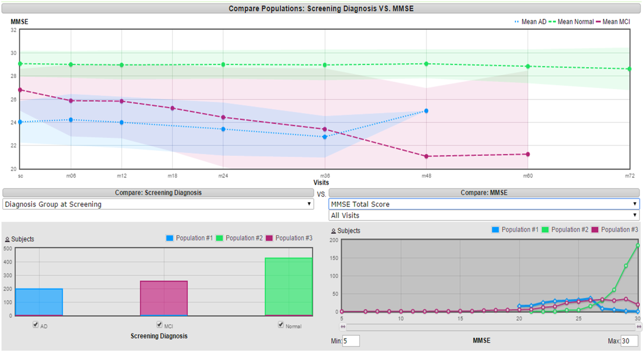Click Compare: MMSE header bar

coord(484,193)
